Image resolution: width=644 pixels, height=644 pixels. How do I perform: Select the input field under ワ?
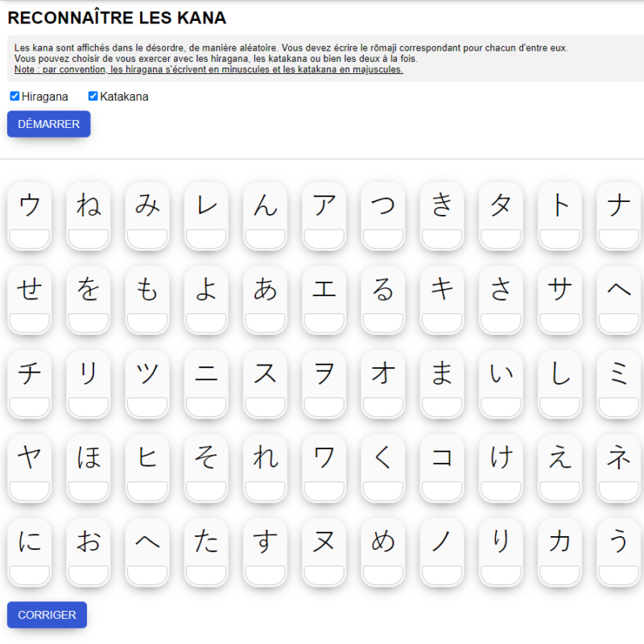pos(324,490)
